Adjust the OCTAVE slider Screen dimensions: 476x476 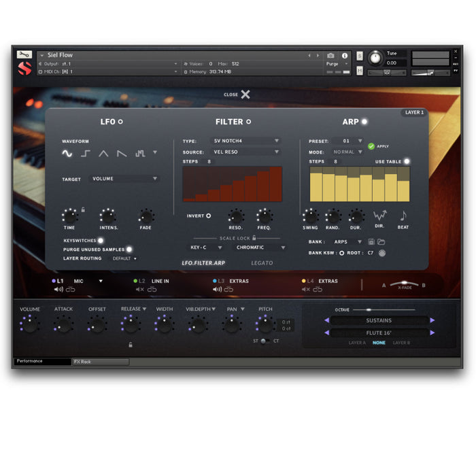click(371, 310)
